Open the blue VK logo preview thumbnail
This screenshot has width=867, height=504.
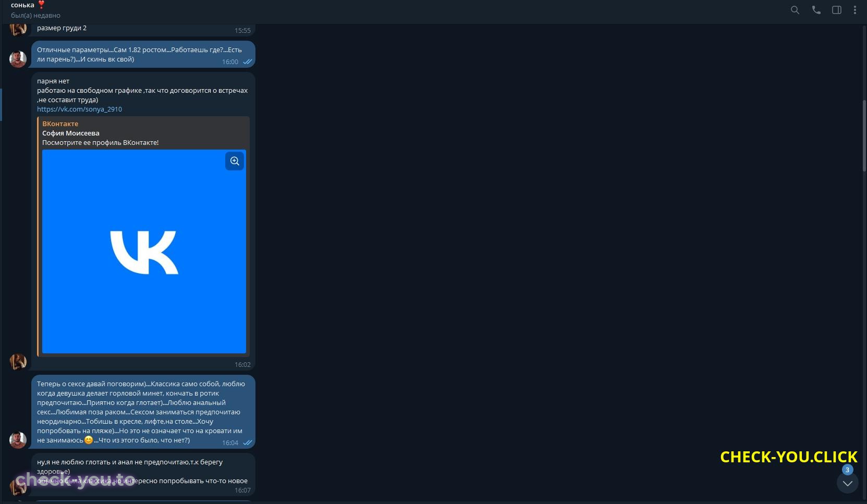pyautogui.click(x=144, y=251)
